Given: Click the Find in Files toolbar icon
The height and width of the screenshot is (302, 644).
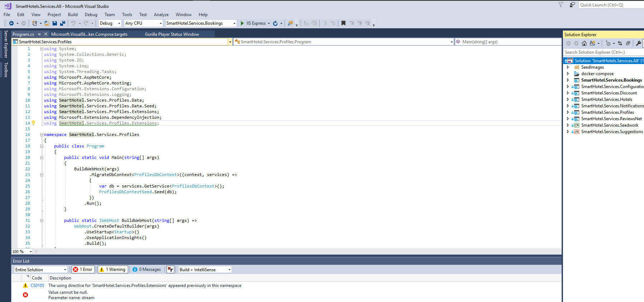Looking at the screenshot, I should (290, 23).
